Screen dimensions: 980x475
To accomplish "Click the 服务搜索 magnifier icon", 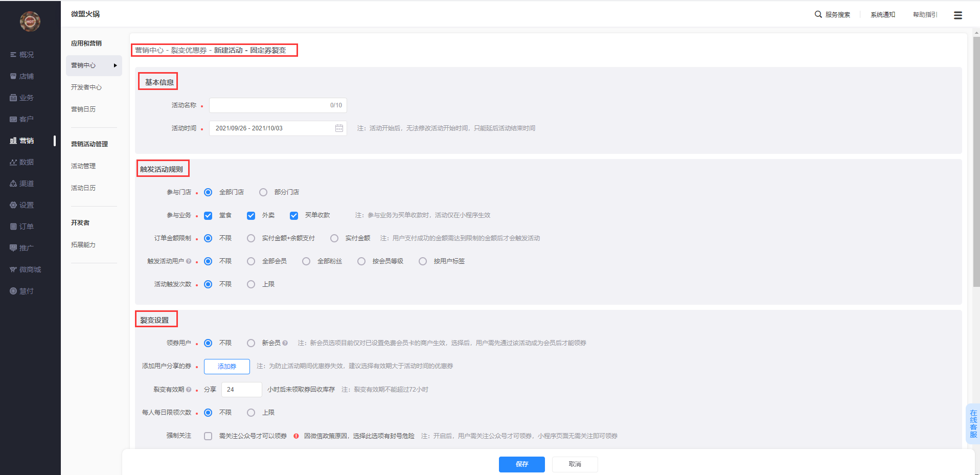I will (818, 14).
